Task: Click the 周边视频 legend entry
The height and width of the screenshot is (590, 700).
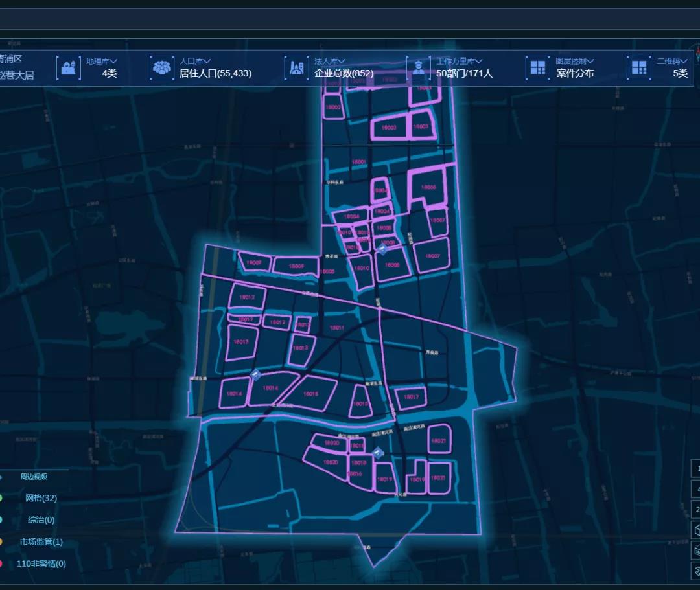Action: [x=33, y=477]
